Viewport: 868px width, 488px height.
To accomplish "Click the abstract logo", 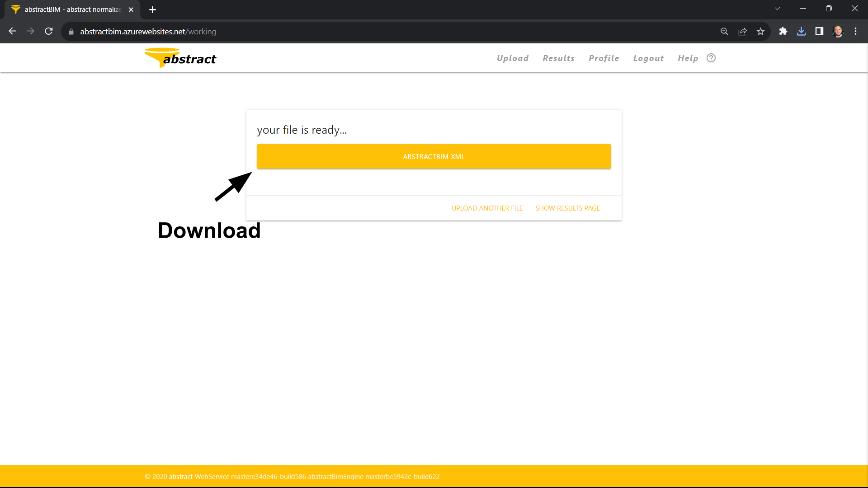I will tap(180, 57).
